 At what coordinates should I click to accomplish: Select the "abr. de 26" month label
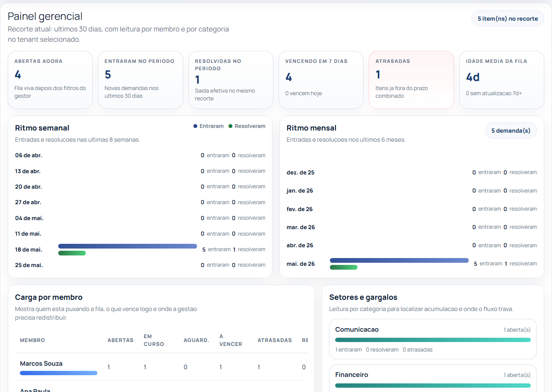click(300, 245)
